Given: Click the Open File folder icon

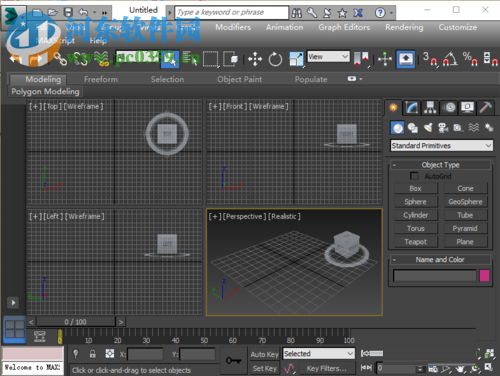Looking at the screenshot, I should point(52,13).
